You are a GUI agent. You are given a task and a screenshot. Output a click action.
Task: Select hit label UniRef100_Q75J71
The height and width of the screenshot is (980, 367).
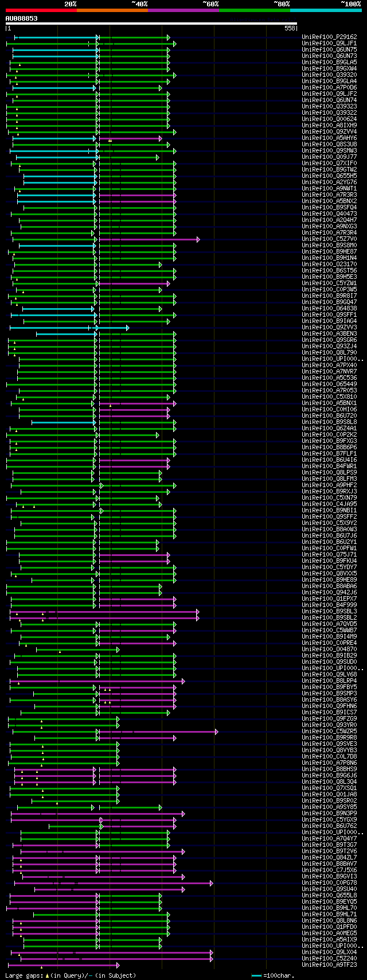(x=329, y=555)
